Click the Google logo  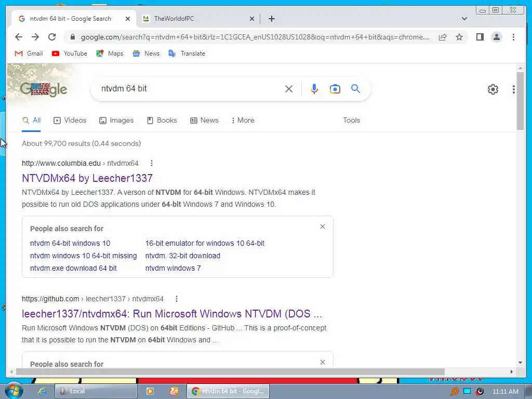pyautogui.click(x=44, y=89)
